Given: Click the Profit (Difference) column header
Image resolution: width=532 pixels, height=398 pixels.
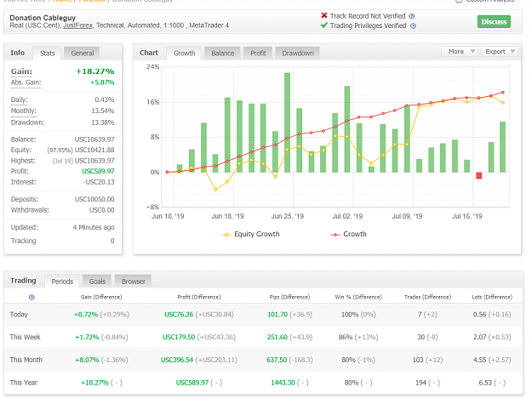Looking at the screenshot, I should click(x=199, y=297).
